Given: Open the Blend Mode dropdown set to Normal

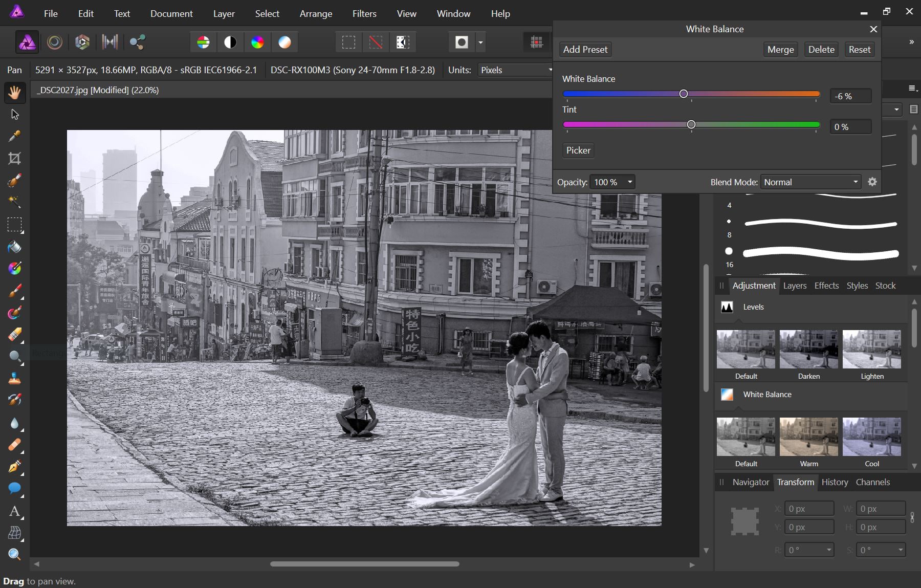Looking at the screenshot, I should tap(810, 182).
